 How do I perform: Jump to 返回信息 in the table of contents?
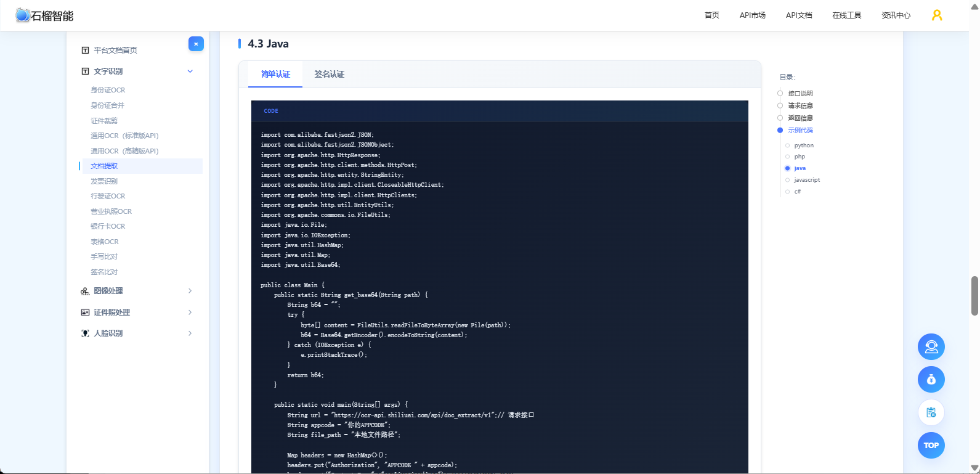[800, 118]
